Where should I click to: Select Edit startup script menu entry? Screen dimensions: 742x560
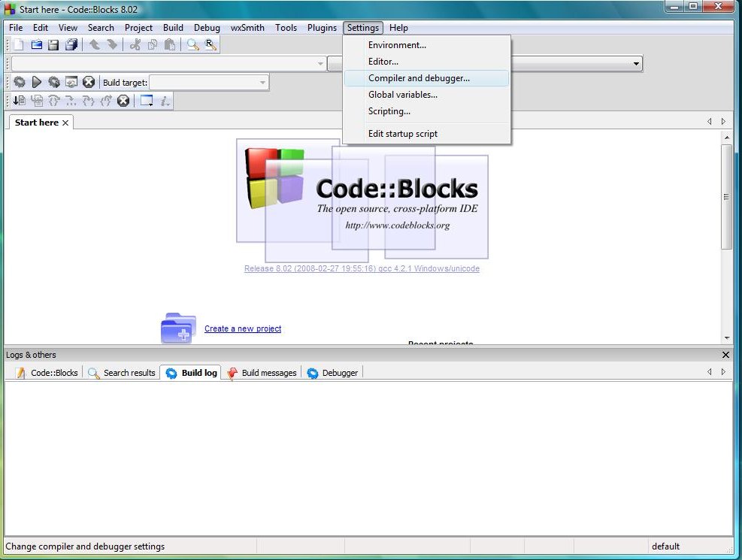click(x=426, y=134)
